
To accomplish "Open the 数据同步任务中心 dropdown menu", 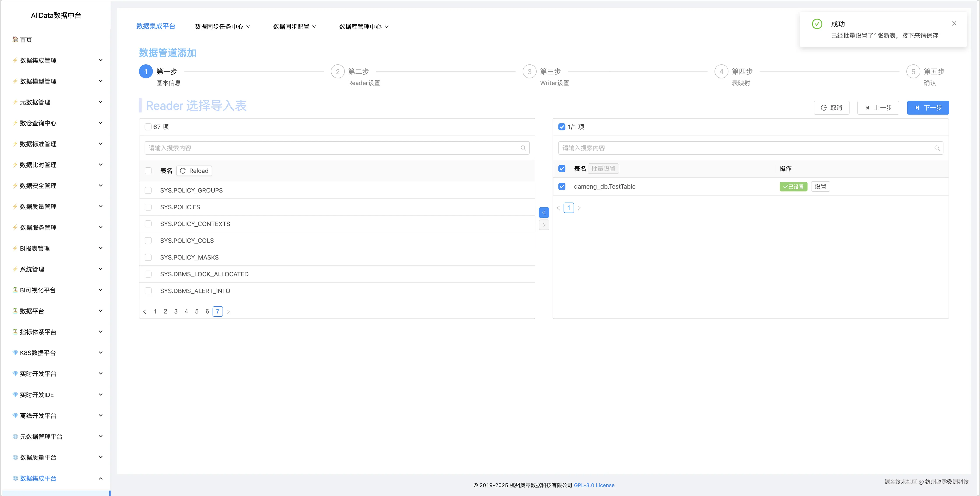I will (x=222, y=27).
